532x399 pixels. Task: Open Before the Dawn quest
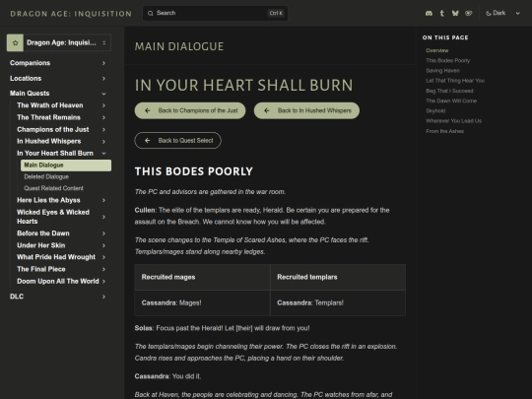(x=43, y=233)
